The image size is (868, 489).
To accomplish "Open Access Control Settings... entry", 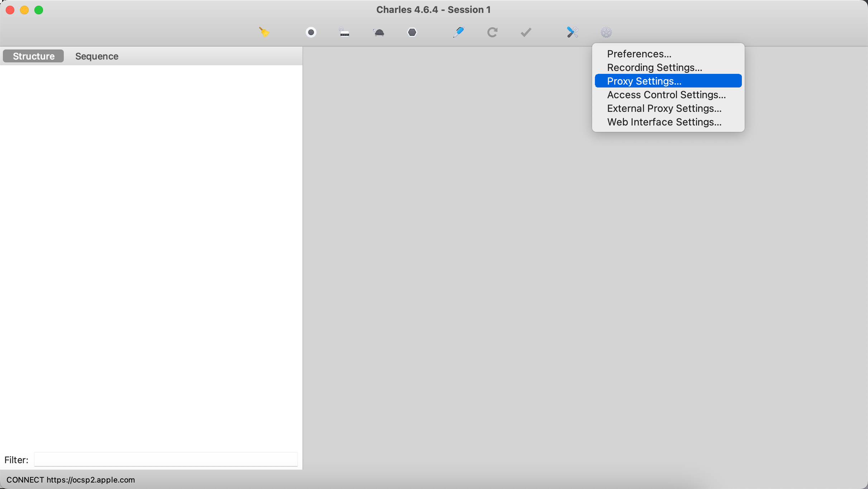I will (x=666, y=95).
